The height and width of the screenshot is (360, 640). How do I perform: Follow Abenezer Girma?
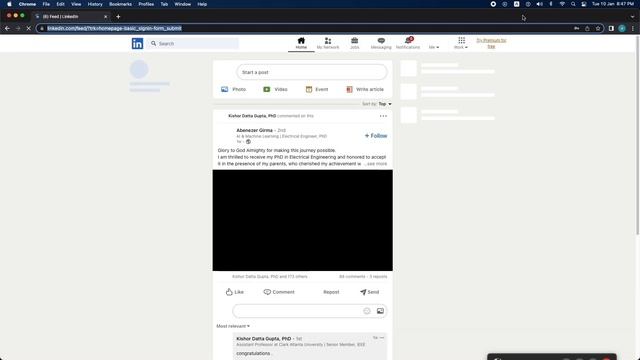click(x=376, y=136)
